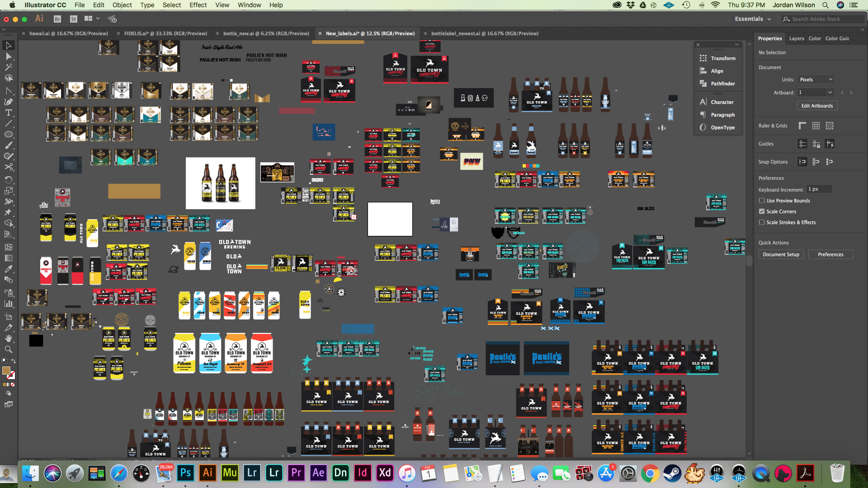This screenshot has width=868, height=488.
Task: Select the Line Segment tool
Action: [x=8, y=123]
